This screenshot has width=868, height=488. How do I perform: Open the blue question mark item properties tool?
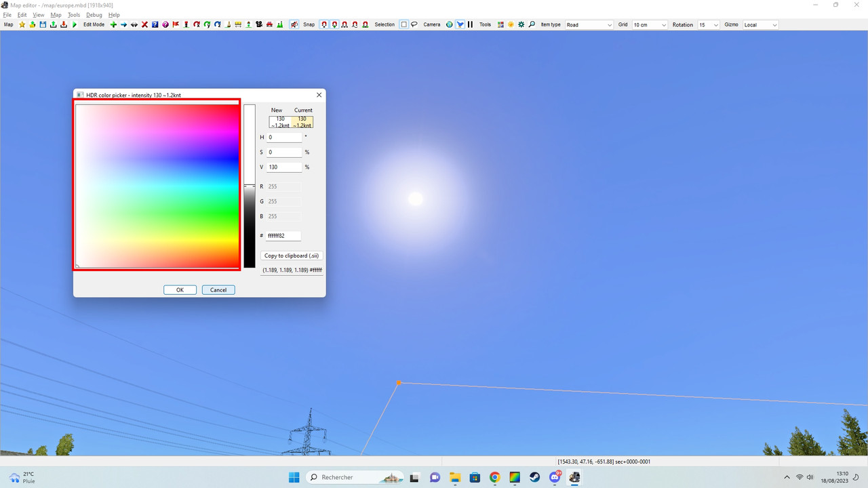click(155, 24)
